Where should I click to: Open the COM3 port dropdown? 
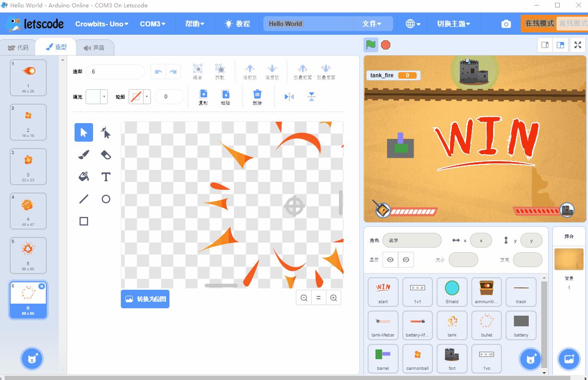click(x=152, y=24)
